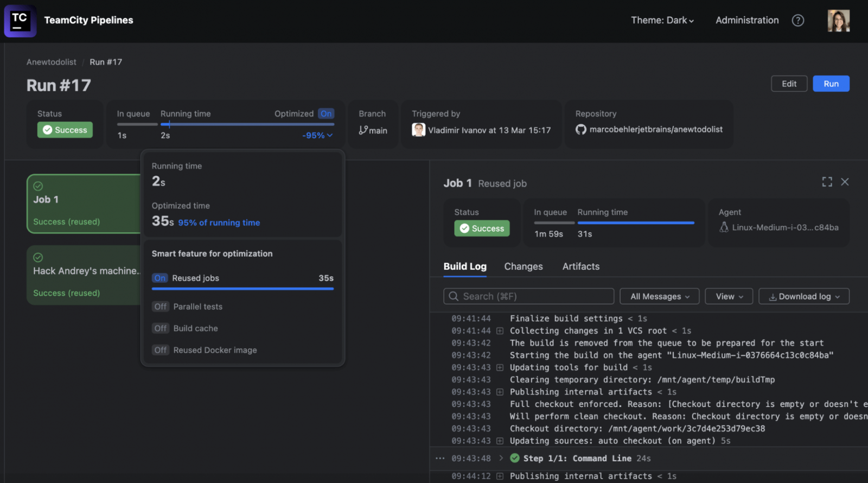The width and height of the screenshot is (868, 483).
Task: Open the Administration menu
Action: coord(747,21)
